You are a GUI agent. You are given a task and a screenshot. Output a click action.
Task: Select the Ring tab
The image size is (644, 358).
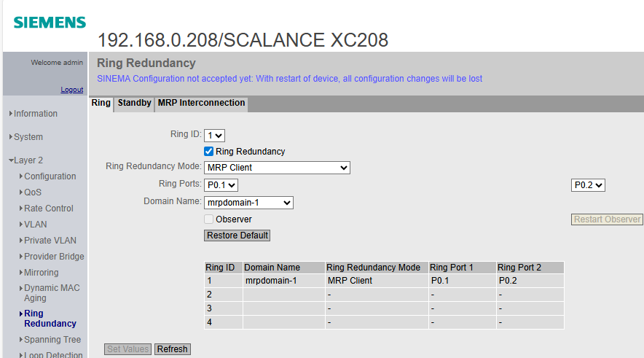pos(101,104)
